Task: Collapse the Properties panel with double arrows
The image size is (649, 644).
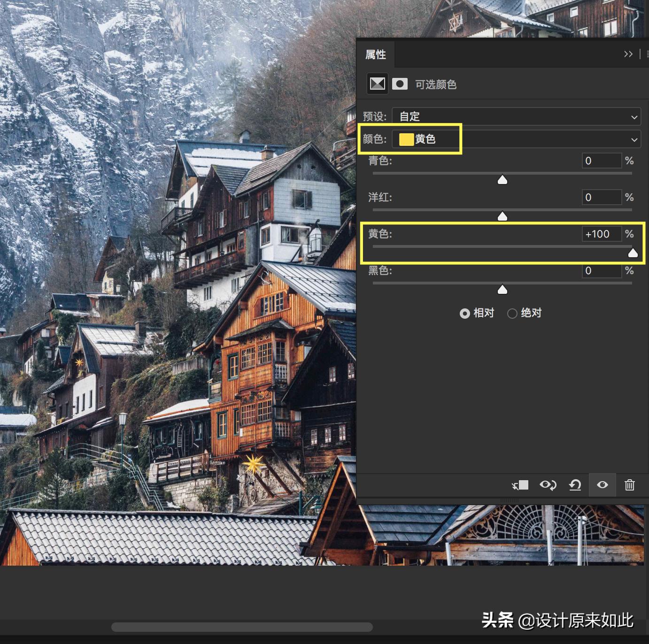Action: point(628,54)
